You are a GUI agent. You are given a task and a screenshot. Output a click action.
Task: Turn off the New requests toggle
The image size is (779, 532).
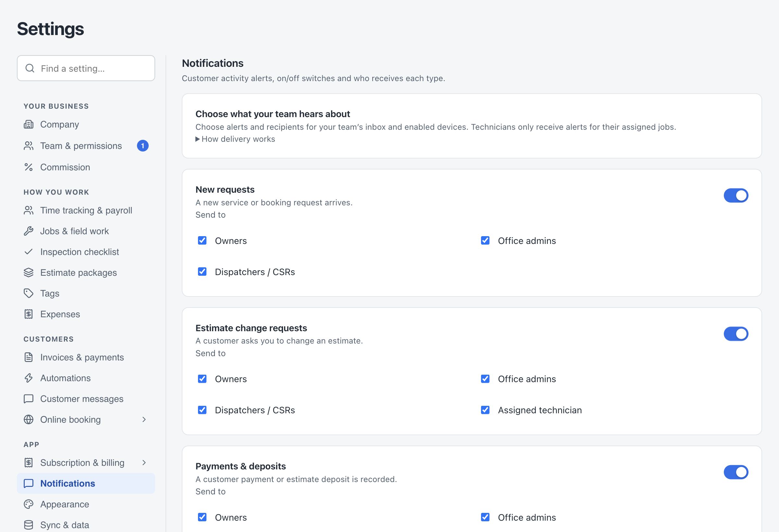[x=736, y=196]
